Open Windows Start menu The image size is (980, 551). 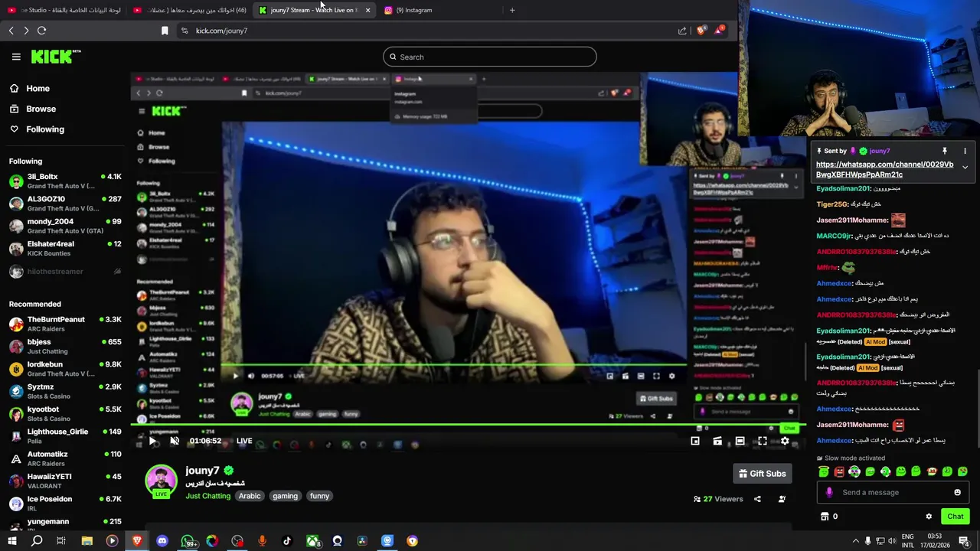coord(12,541)
